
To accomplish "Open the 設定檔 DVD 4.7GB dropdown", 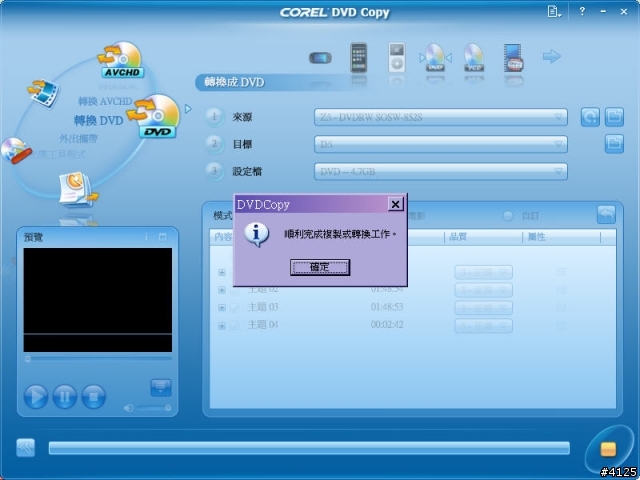I will tap(440, 171).
